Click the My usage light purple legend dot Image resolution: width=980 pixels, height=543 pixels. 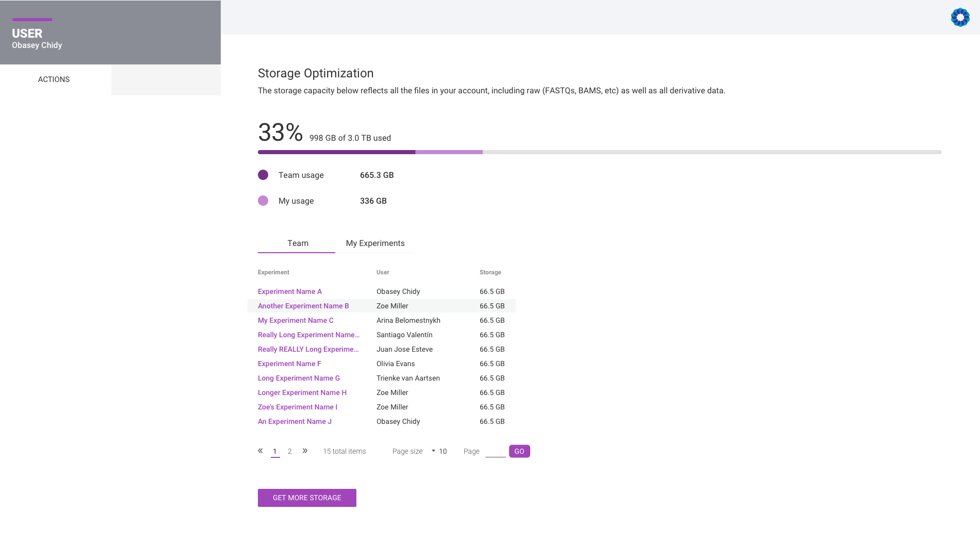(x=264, y=200)
